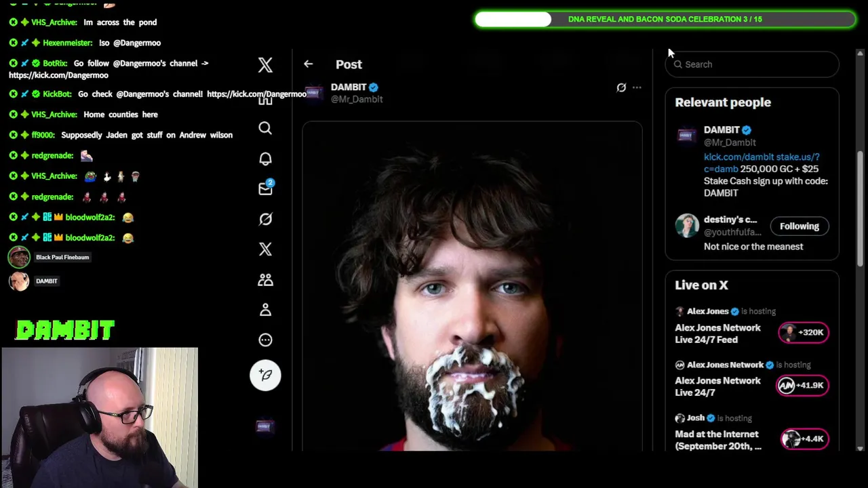Click the green DAMBIT stream logo
Image resolution: width=868 pixels, height=488 pixels.
click(x=65, y=331)
